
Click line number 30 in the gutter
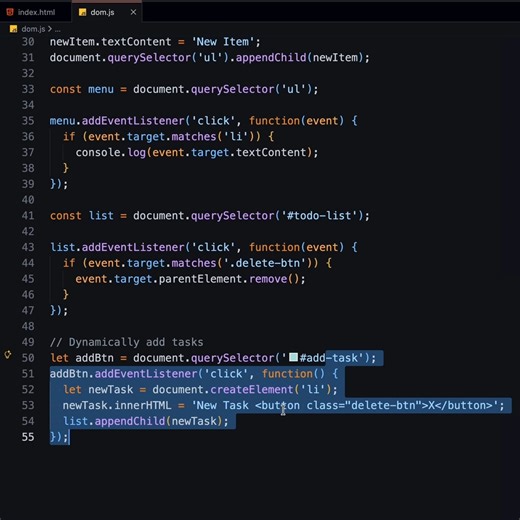[x=28, y=42]
